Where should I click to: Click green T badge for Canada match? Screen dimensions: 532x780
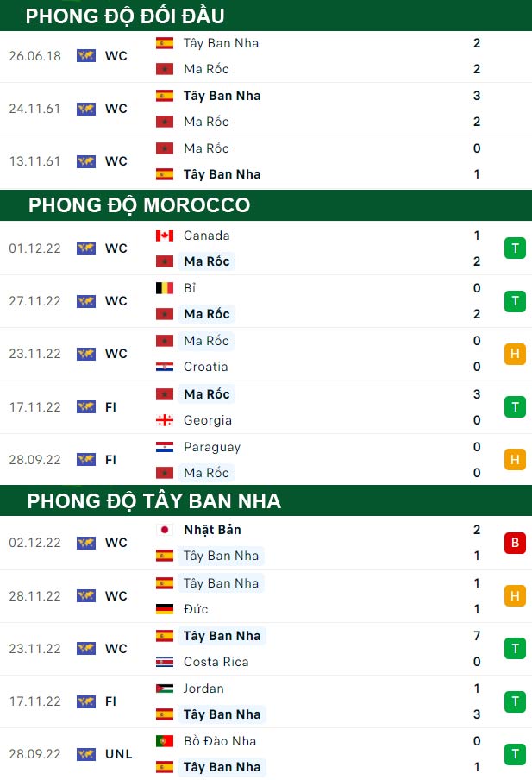515,248
